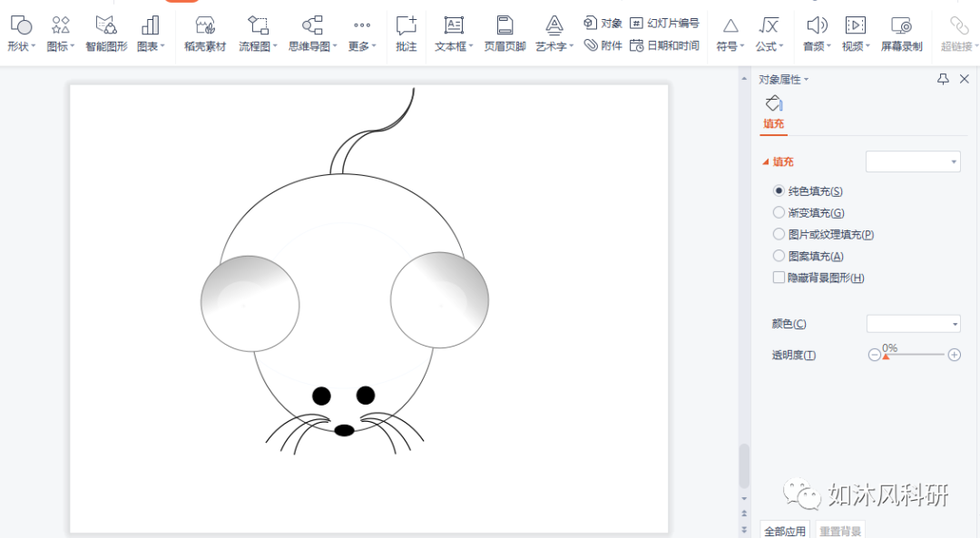
Task: Insert 视频 video
Action: [x=856, y=34]
